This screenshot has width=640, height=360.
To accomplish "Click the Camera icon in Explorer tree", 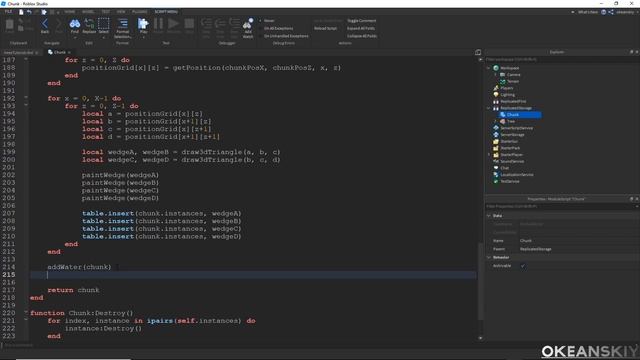I will point(502,75).
